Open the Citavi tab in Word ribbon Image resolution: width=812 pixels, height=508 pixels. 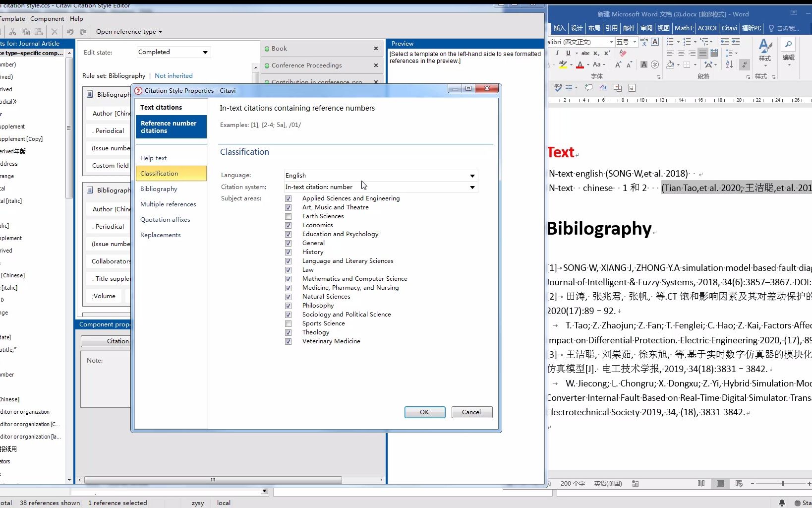(x=729, y=28)
